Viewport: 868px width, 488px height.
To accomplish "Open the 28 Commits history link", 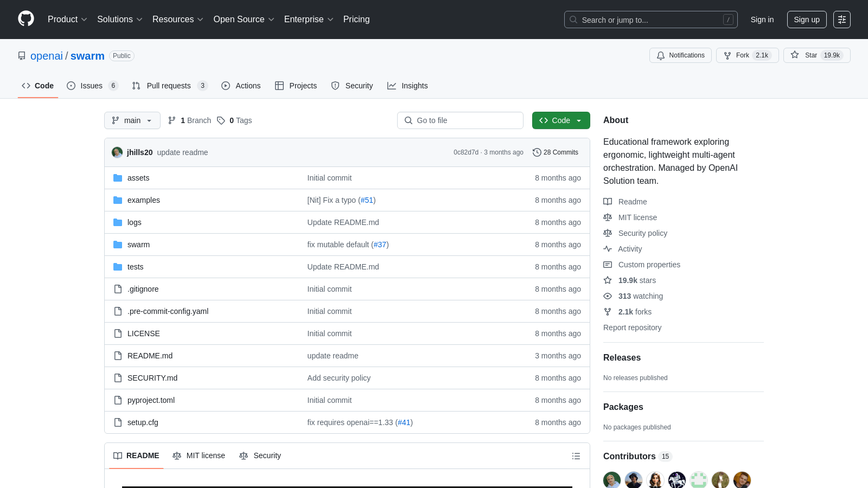I will click(556, 152).
